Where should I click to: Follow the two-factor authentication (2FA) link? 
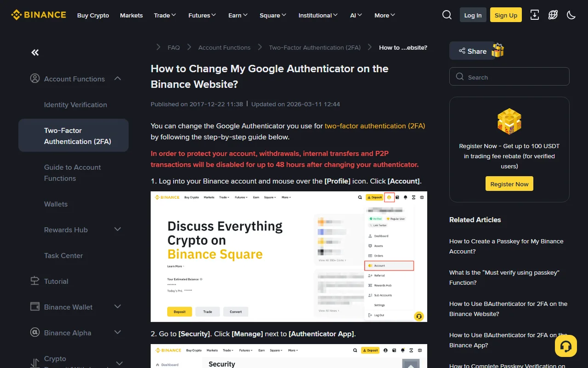(375, 126)
